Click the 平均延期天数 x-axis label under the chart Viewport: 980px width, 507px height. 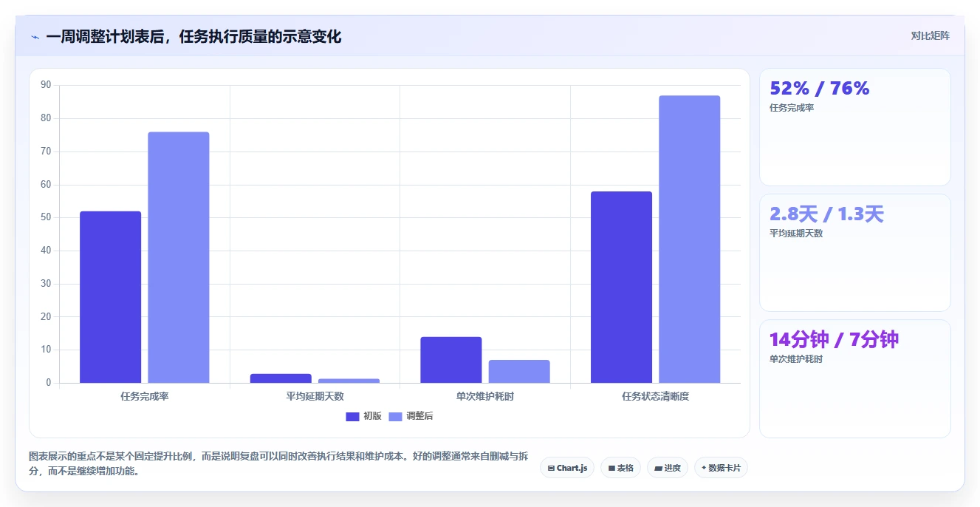pyautogui.click(x=315, y=396)
